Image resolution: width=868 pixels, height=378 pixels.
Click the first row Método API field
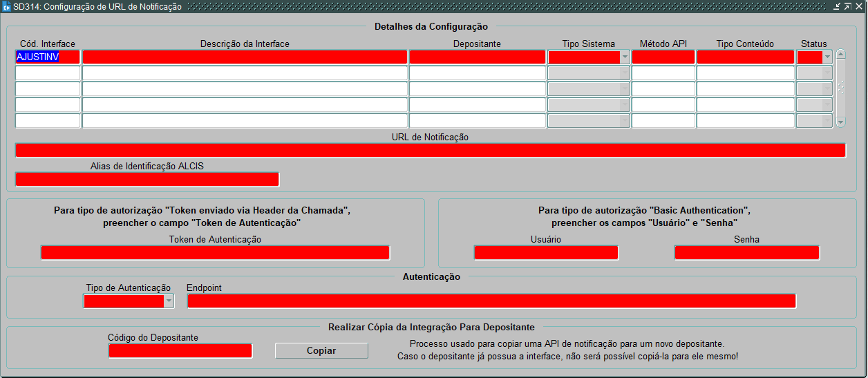pos(663,57)
